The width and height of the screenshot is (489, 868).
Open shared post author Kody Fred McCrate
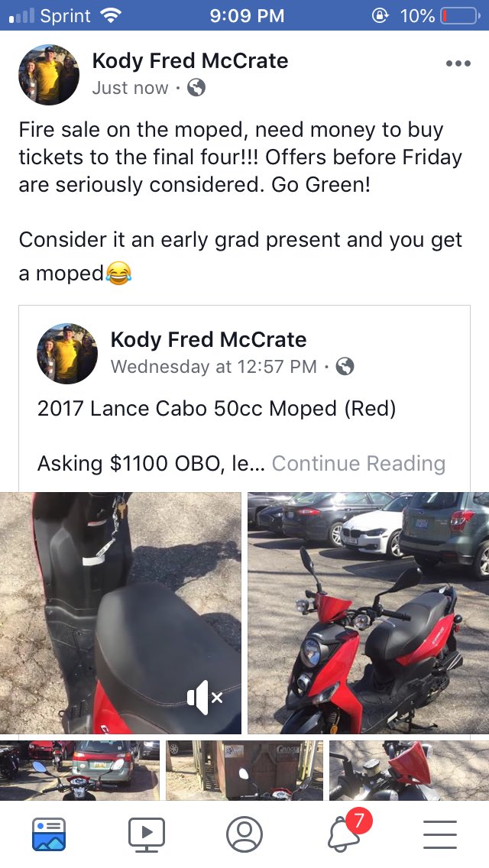209,340
